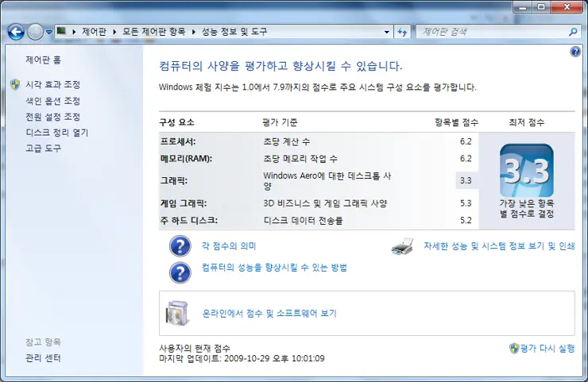Refresh the address bar page
Image resolution: width=588 pixels, height=382 pixels.
pos(402,33)
